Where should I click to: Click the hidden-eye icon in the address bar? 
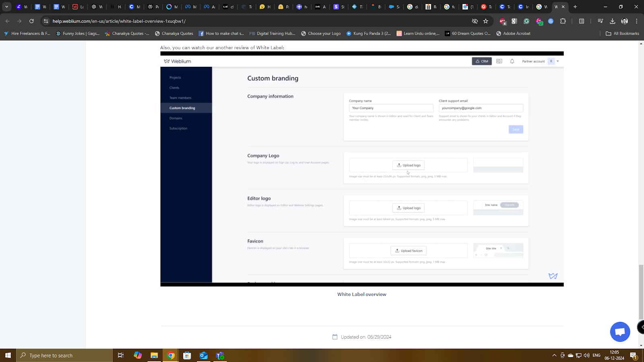(475, 21)
